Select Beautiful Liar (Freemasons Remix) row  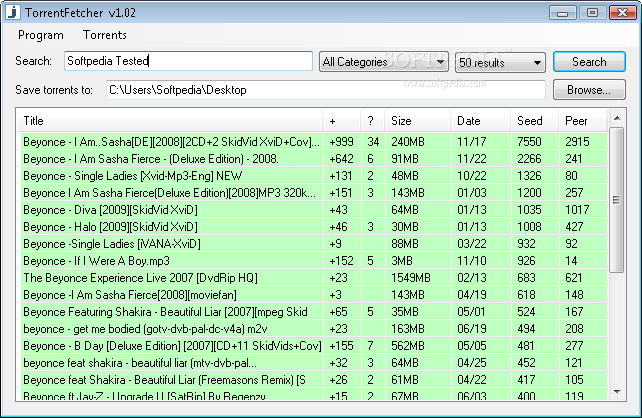[314, 380]
